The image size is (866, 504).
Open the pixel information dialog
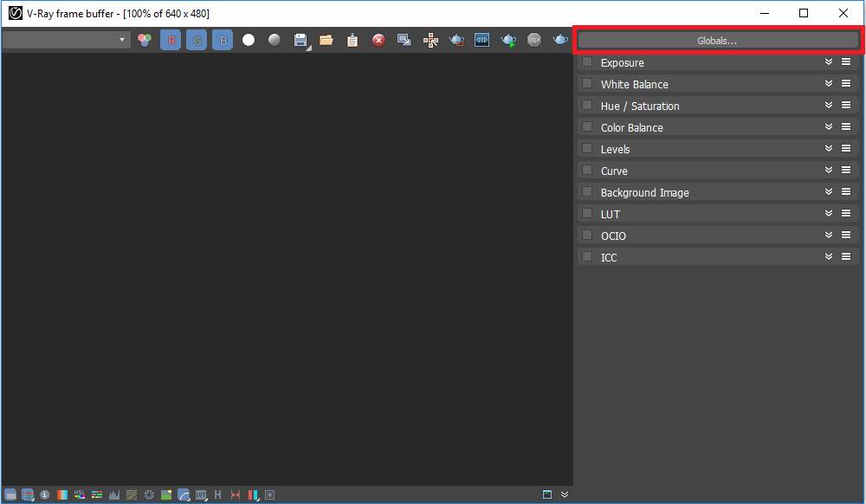coord(45,494)
